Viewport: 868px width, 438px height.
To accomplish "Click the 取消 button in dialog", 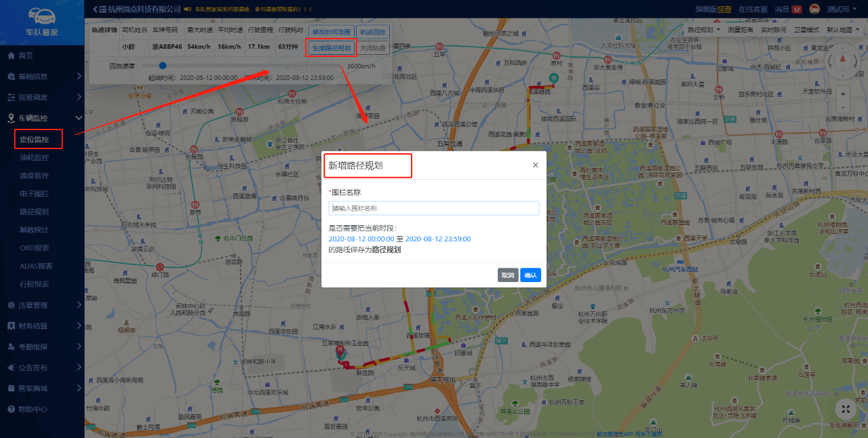I will (x=507, y=275).
